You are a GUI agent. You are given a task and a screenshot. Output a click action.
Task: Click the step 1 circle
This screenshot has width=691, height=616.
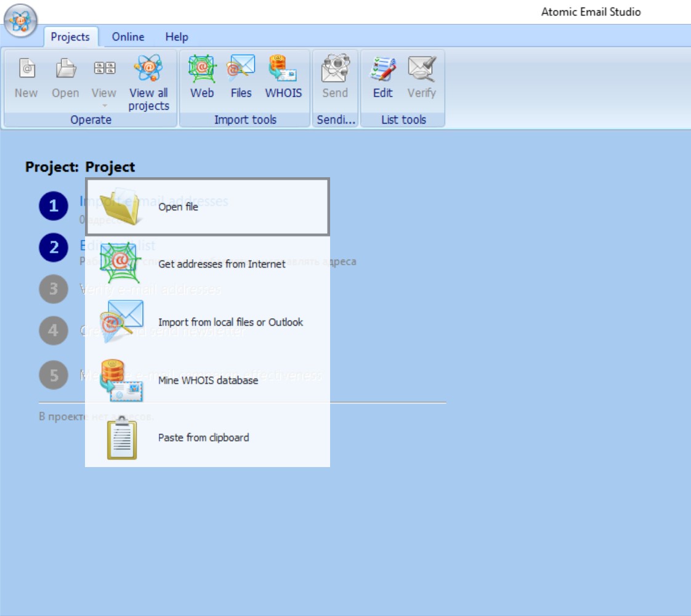coord(54,206)
